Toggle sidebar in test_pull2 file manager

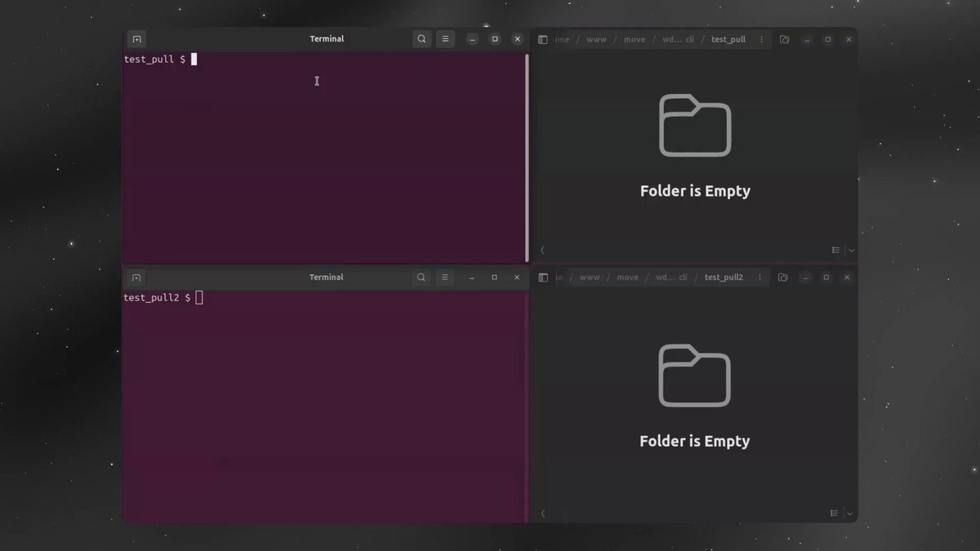pos(543,278)
